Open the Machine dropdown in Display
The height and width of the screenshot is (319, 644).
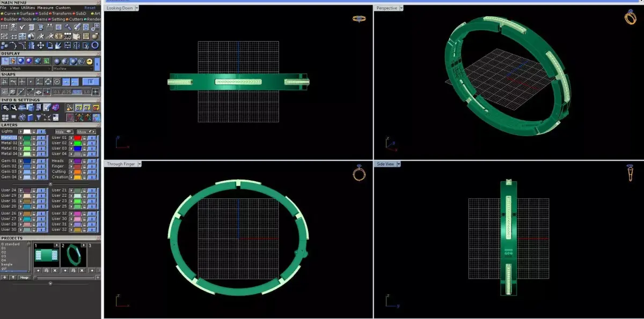[x=73, y=69]
